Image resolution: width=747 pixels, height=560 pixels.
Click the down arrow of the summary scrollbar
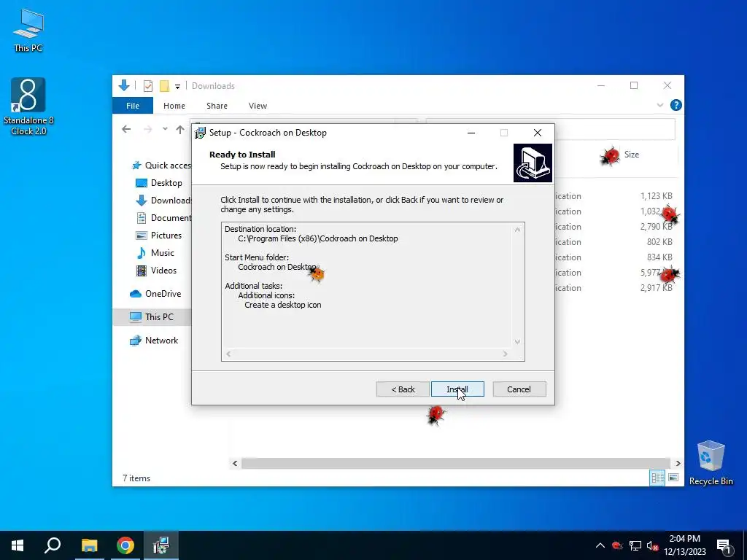pyautogui.click(x=517, y=342)
